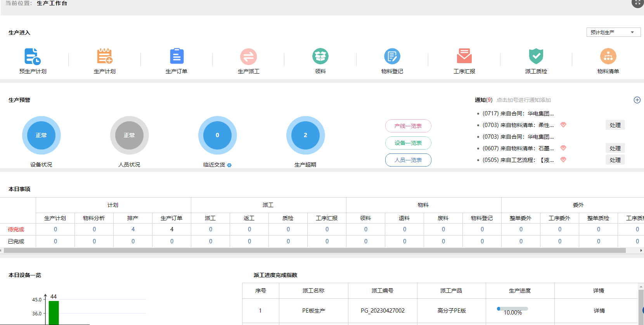The image size is (644, 325).
Task: Click the 人员一览表 button
Action: coord(408,160)
